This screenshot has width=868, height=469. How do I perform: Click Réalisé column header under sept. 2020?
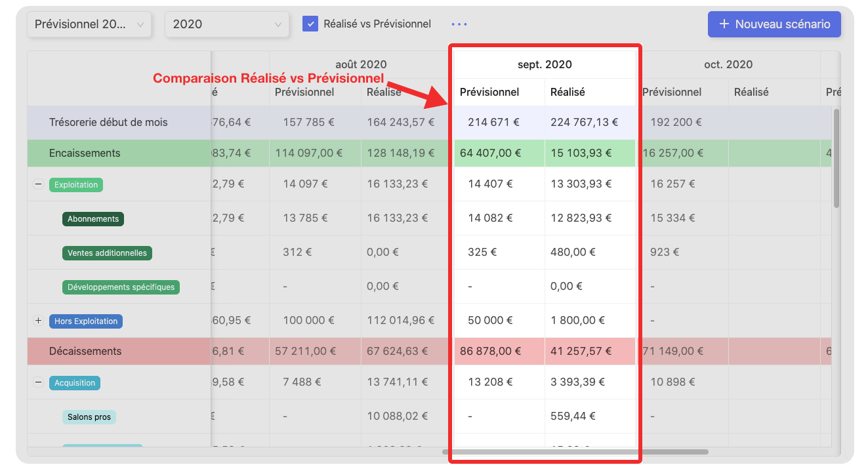568,92
